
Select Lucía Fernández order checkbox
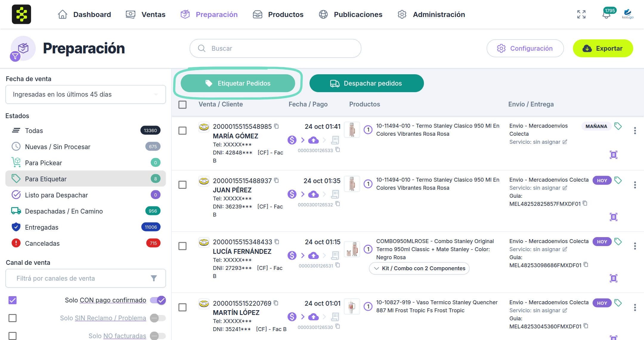[182, 246]
